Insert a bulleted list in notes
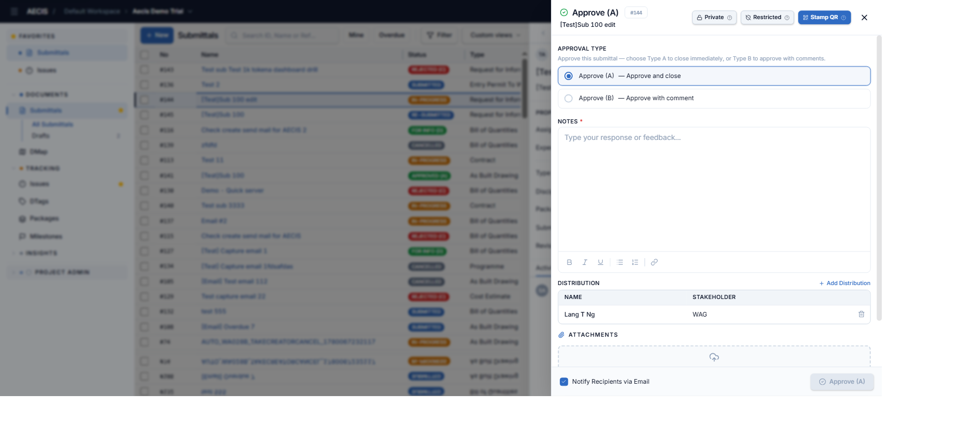The width and height of the screenshot is (980, 440). pos(620,262)
